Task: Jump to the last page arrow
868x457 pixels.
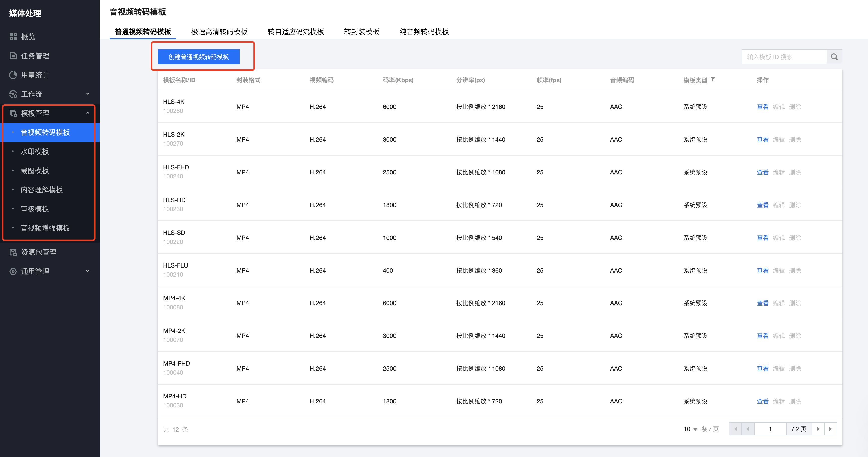Action: [831, 429]
